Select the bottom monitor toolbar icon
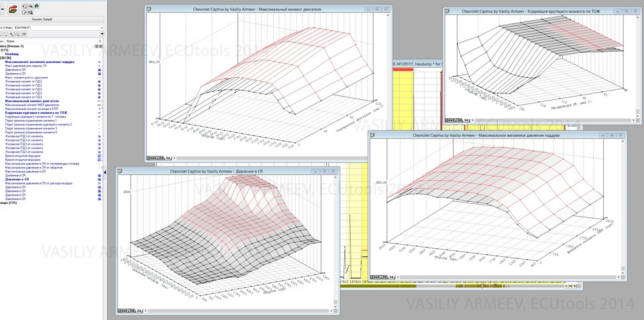This screenshot has width=644, height=320. [x=30, y=12]
